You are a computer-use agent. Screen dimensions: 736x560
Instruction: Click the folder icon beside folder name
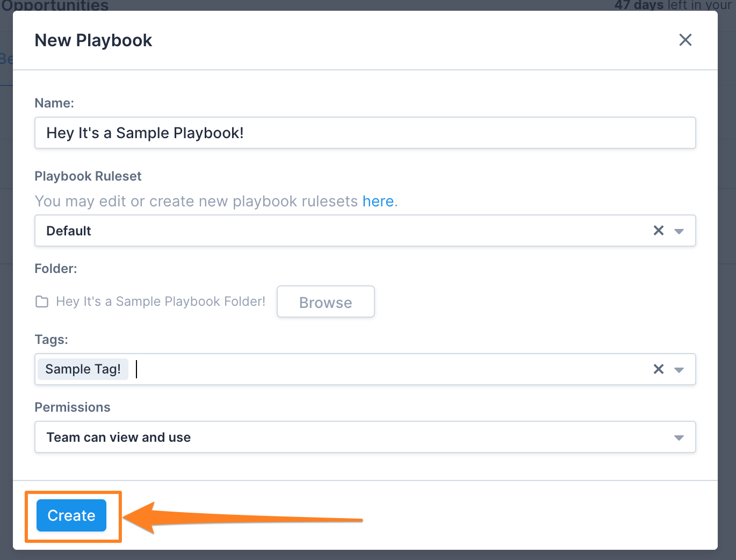pyautogui.click(x=42, y=301)
